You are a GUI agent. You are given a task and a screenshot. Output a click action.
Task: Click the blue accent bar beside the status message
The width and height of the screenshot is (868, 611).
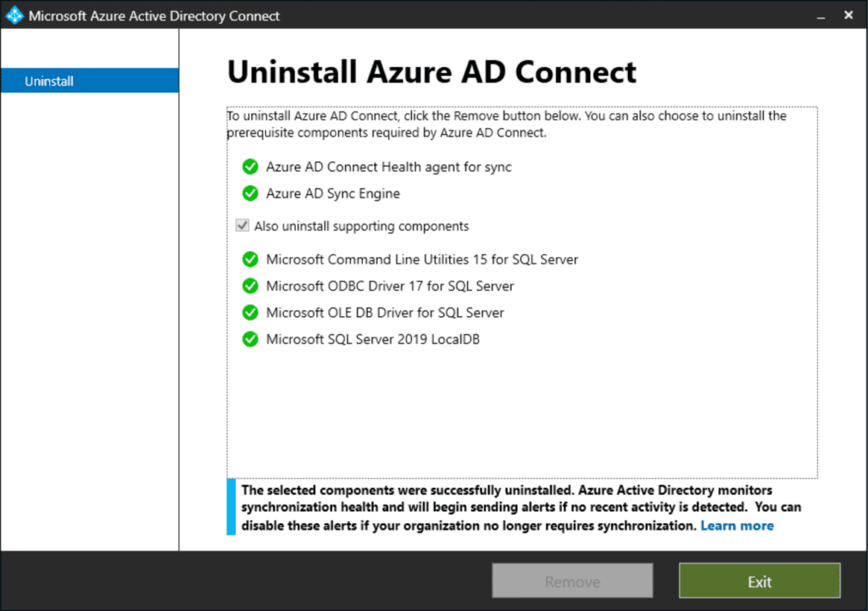[230, 507]
